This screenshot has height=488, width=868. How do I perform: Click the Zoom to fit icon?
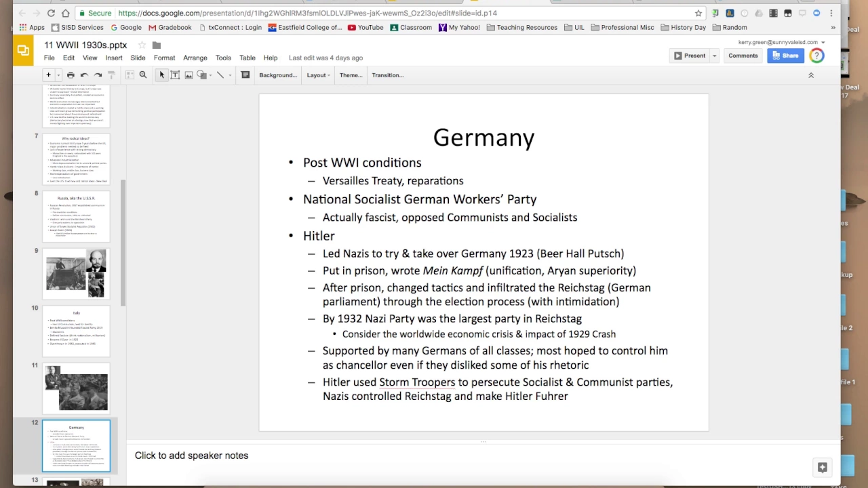pos(129,75)
